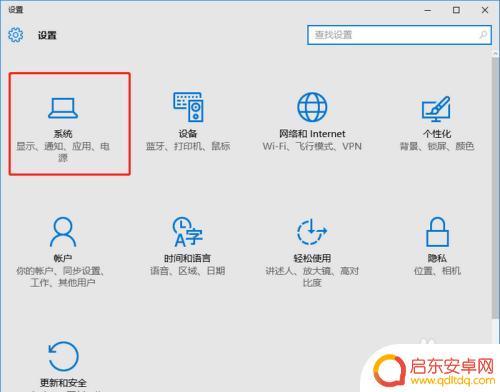Image resolution: width=500 pixels, height=392 pixels.
Task: Minimize the 设置 window
Action: click(428, 10)
